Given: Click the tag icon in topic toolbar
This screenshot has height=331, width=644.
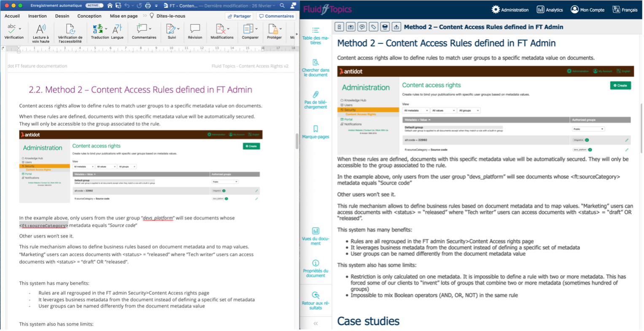Looking at the screenshot, I should click(x=373, y=27).
